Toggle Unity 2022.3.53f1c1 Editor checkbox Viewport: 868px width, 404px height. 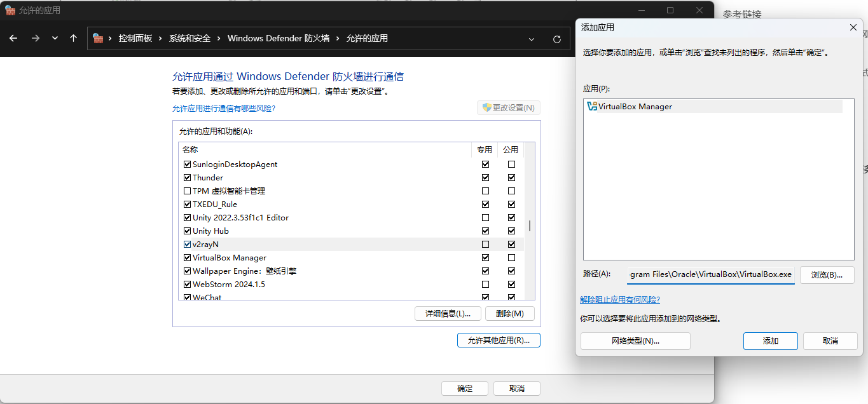[x=188, y=217]
